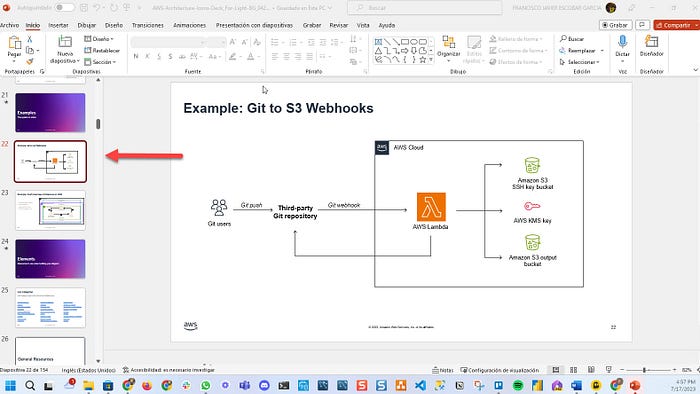
Task: Click the Dictar microphone icon
Action: 622,42
